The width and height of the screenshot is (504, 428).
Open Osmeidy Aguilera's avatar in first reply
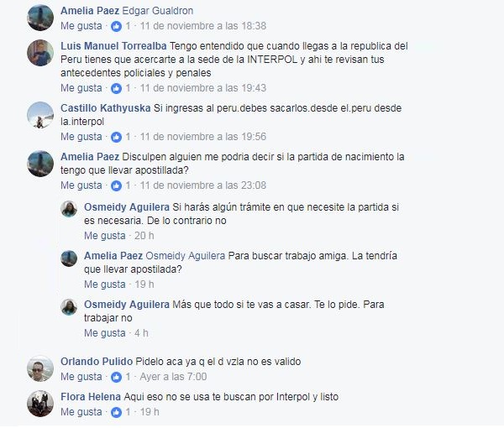69,209
